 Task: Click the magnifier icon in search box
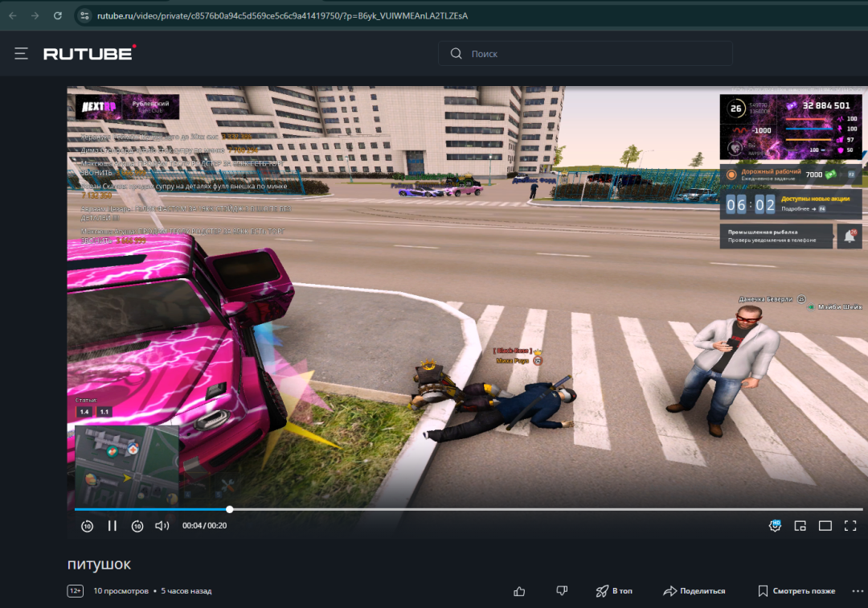point(457,53)
